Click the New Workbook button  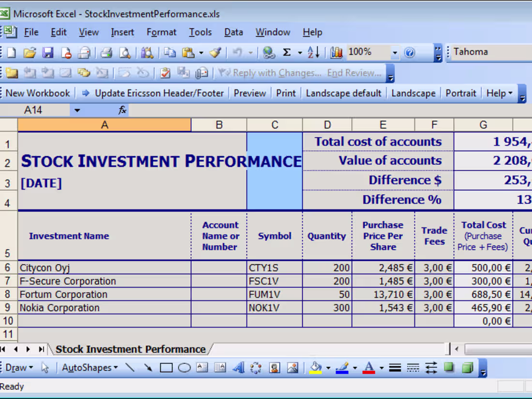[x=39, y=93]
